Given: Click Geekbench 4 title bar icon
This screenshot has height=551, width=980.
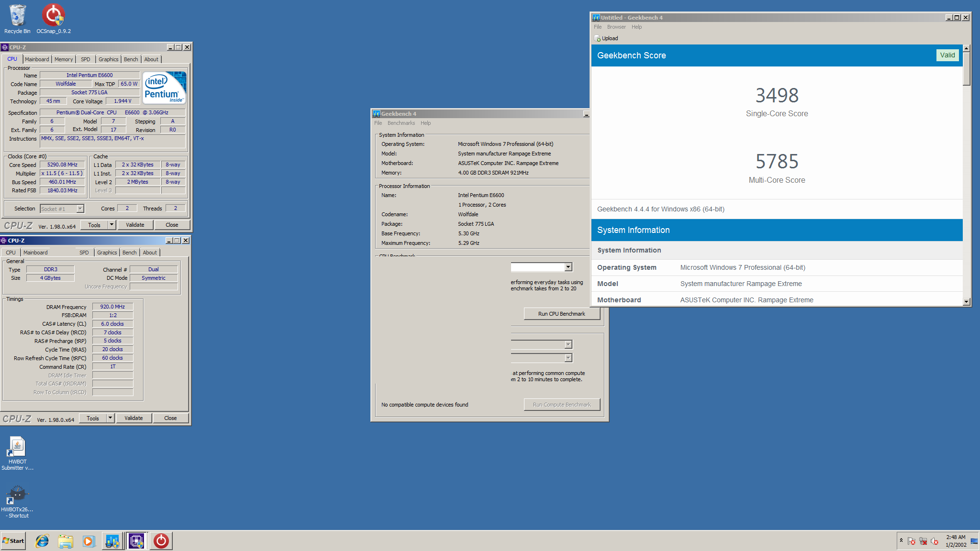Looking at the screenshot, I should (x=377, y=114).
